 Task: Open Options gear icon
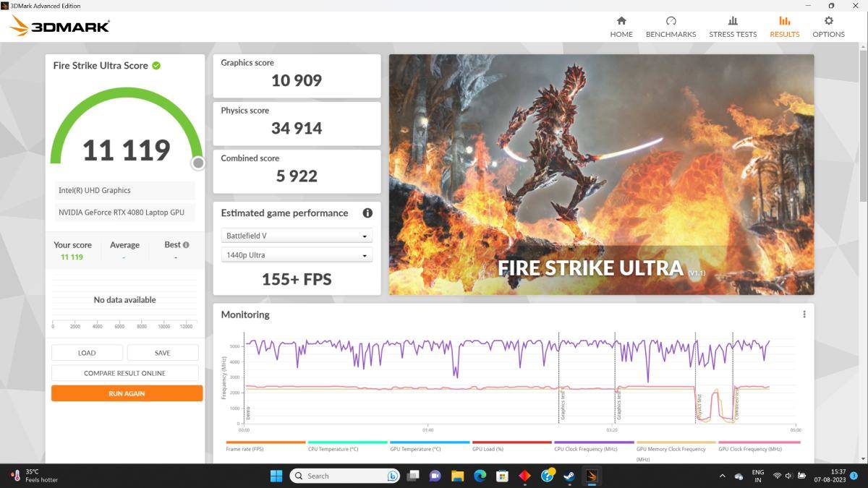click(828, 21)
